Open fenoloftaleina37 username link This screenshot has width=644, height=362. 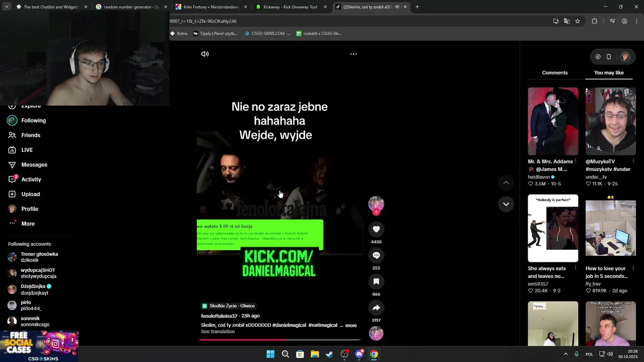[x=219, y=316]
